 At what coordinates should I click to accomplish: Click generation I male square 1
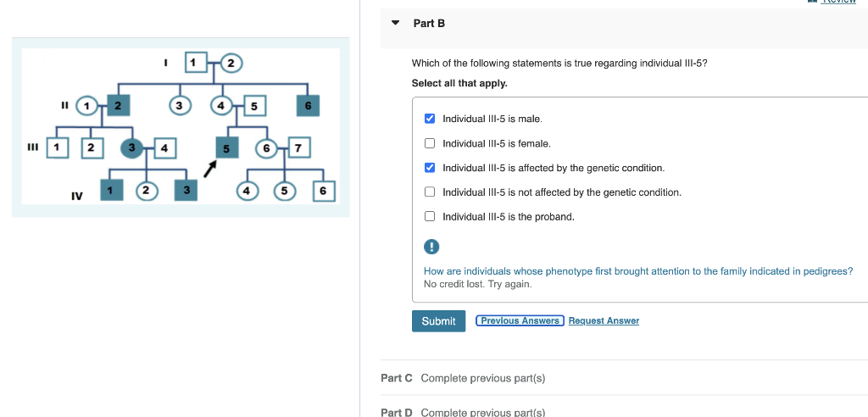tap(195, 63)
